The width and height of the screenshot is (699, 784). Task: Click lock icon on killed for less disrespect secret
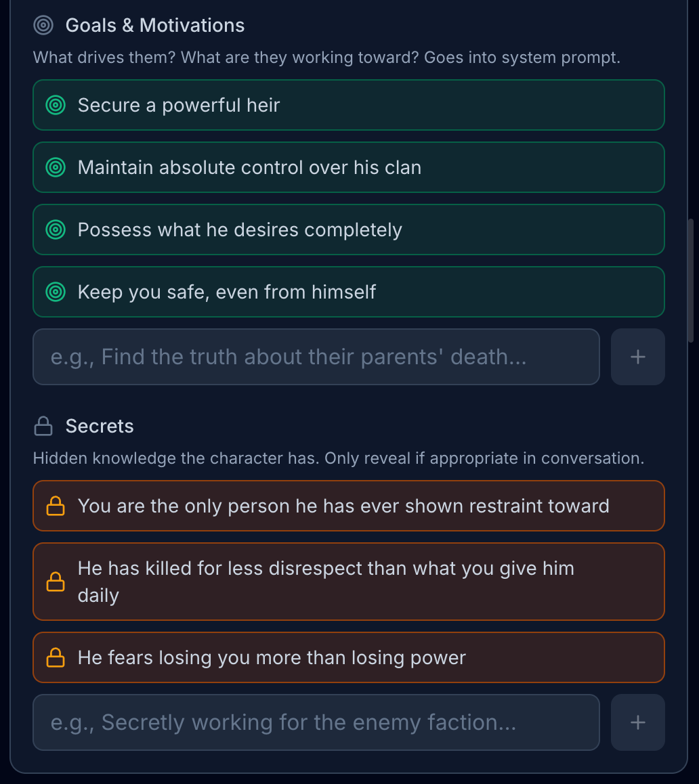(x=56, y=582)
